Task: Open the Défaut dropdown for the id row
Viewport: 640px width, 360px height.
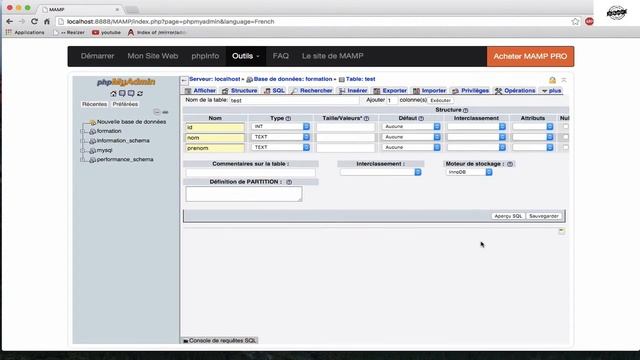Action: (411, 127)
